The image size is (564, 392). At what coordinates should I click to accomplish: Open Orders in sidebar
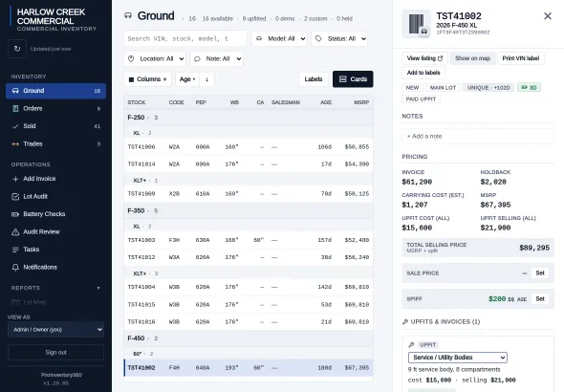(55, 108)
